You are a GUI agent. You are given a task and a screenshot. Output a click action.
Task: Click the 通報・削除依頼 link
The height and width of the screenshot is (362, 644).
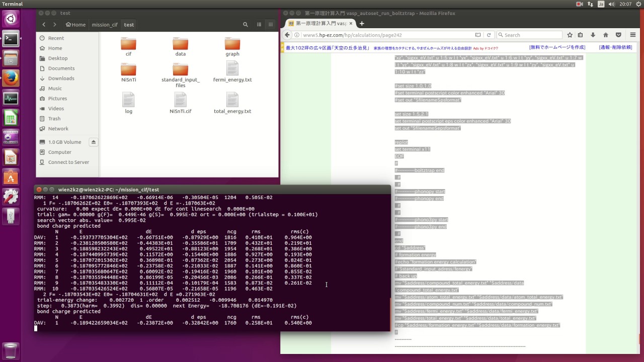(x=615, y=47)
